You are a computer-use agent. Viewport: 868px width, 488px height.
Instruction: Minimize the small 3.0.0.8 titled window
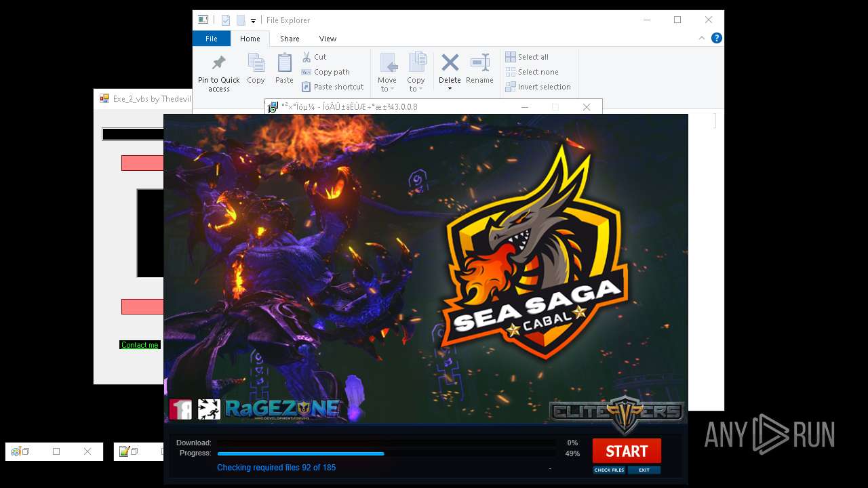(x=525, y=107)
